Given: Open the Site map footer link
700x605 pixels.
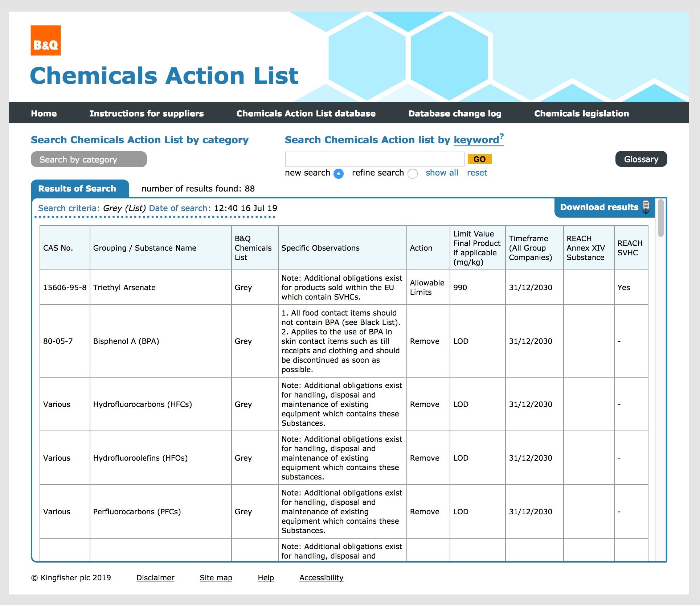Looking at the screenshot, I should coord(216,577).
